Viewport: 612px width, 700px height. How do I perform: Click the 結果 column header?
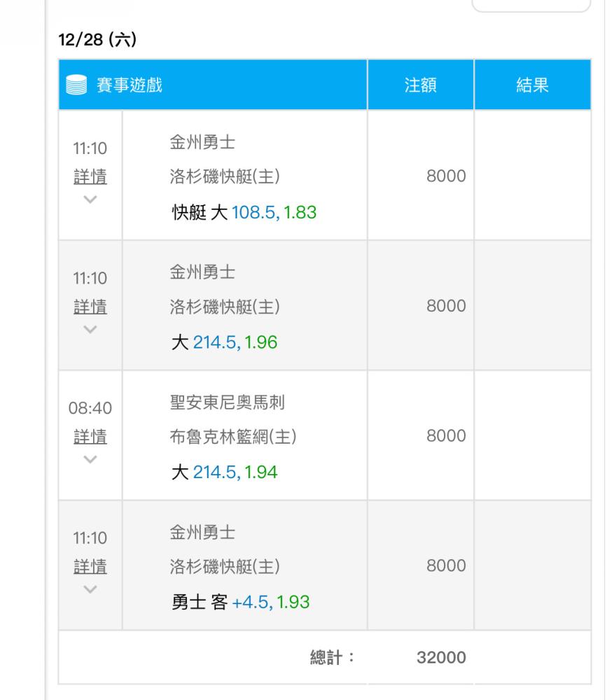coord(532,85)
